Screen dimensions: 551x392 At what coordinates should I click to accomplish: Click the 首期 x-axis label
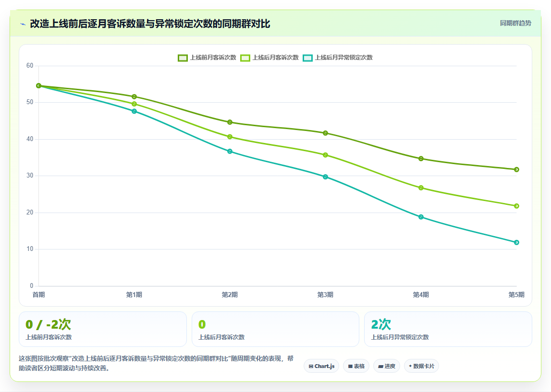(x=38, y=295)
